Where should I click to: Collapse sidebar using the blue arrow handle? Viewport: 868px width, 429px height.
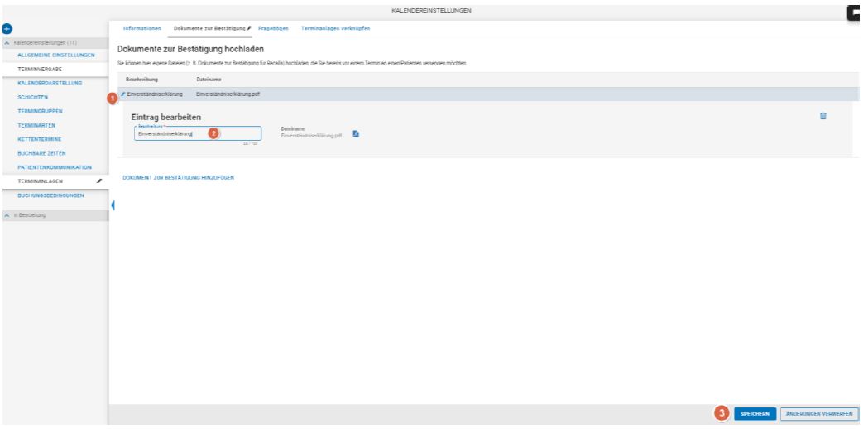point(112,207)
